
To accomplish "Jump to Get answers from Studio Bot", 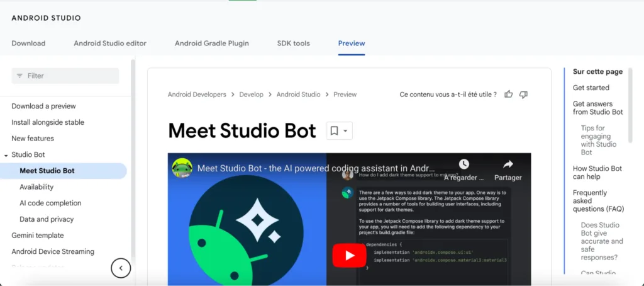I will click(x=598, y=108).
